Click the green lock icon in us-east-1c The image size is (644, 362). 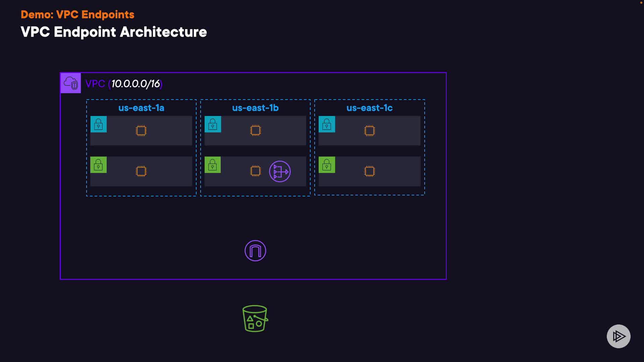pos(327,165)
